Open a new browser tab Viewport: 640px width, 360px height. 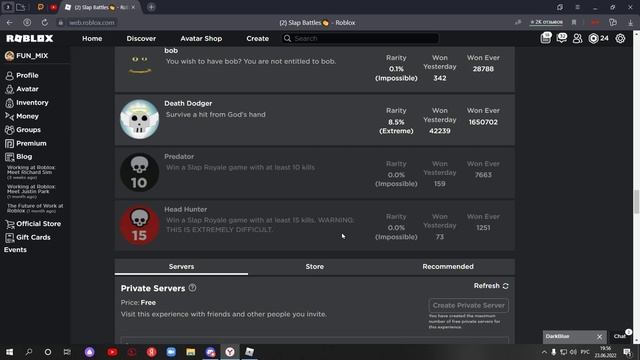[151, 7]
